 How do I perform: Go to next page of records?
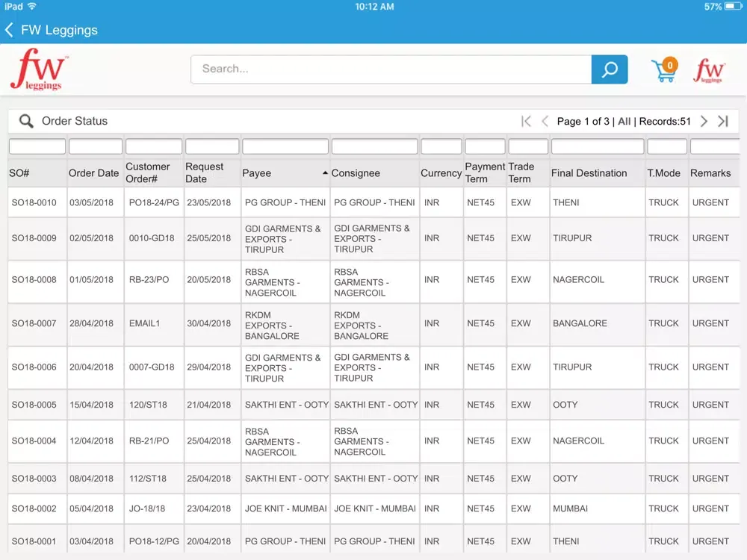click(704, 122)
